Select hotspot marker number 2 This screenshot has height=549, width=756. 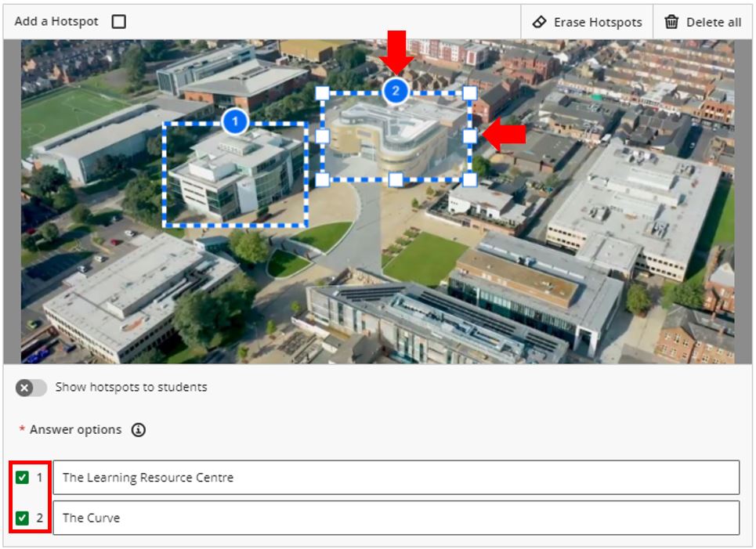(396, 91)
